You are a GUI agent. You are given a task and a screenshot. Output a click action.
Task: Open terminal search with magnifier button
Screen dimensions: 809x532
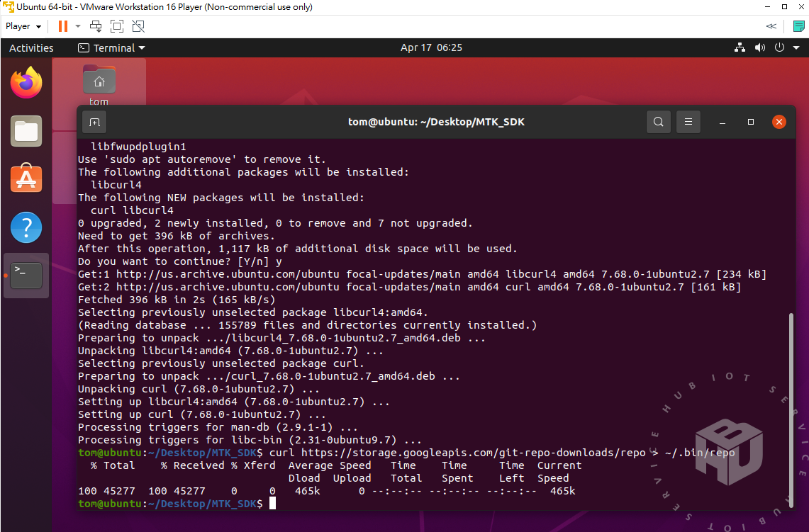(659, 122)
